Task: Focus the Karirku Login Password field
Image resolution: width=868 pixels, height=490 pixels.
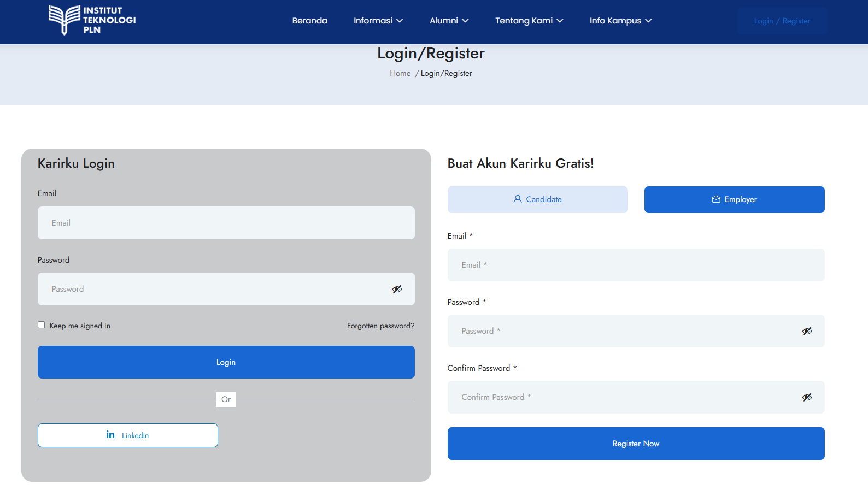Action: click(x=226, y=289)
